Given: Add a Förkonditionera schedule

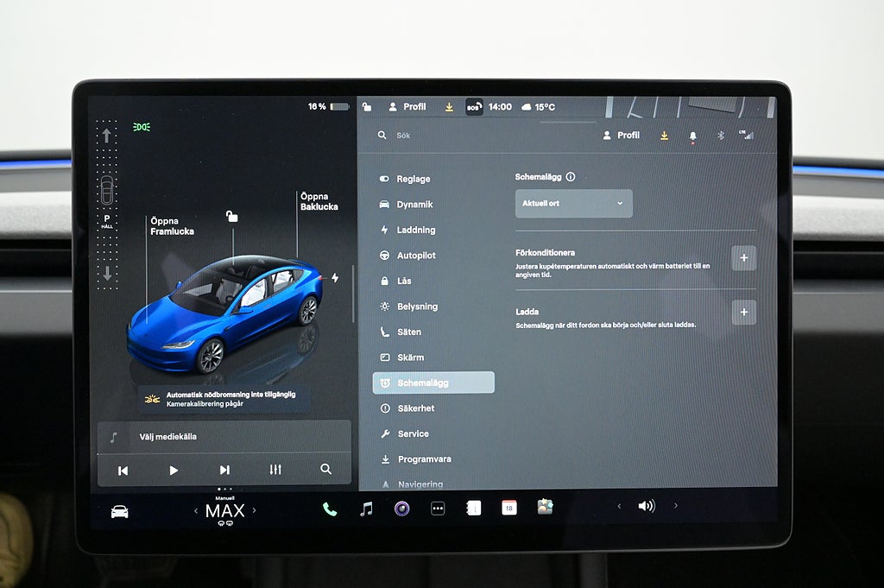Looking at the screenshot, I should click(743, 257).
